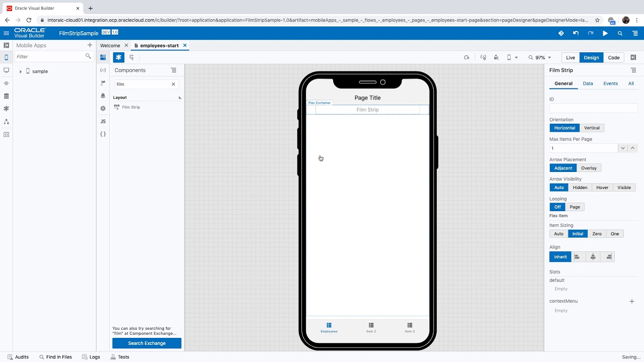Open the Welcome editor tab
The width and height of the screenshot is (644, 362).
pos(110,45)
